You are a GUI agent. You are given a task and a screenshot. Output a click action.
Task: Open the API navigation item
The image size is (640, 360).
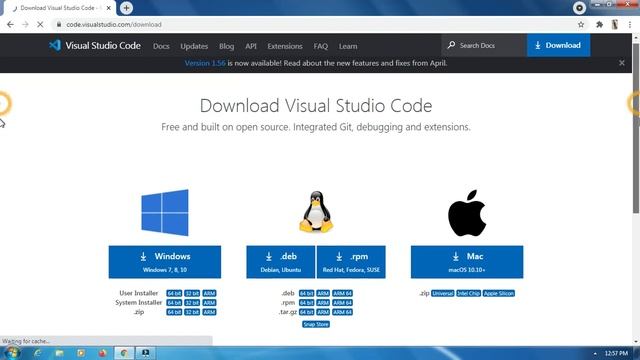click(x=251, y=46)
